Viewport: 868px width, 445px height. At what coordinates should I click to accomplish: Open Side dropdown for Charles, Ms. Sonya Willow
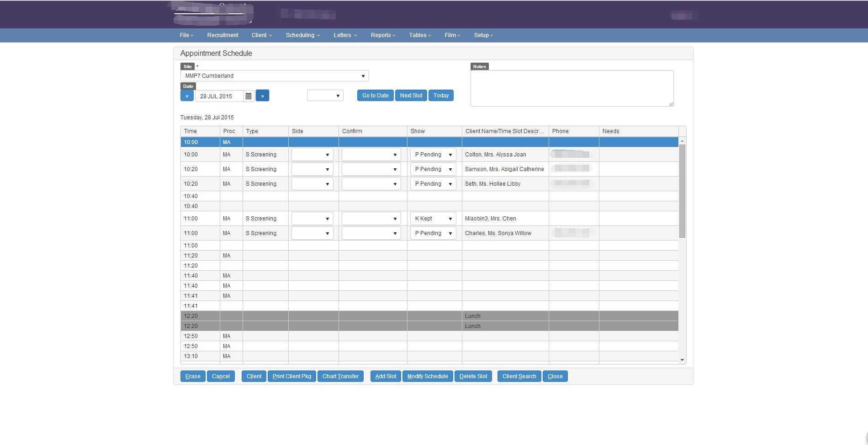coord(312,233)
